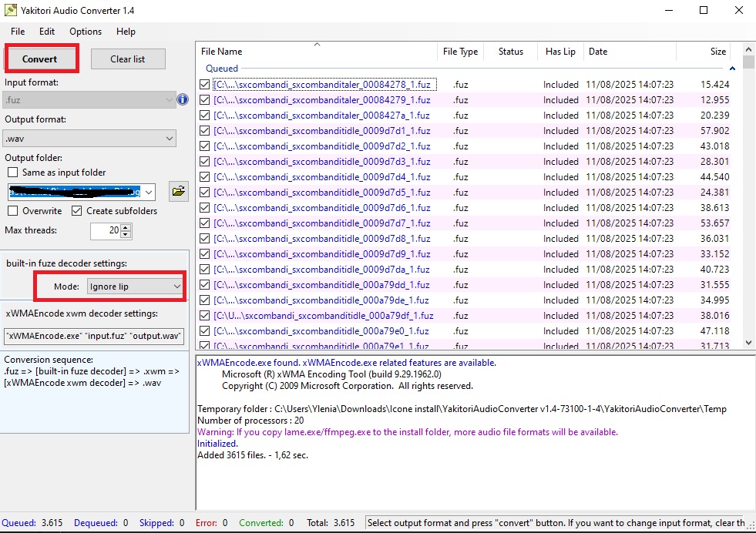Screen dimensions: 756x533
Task: Open the Output format dropdown
Action: [89, 139]
